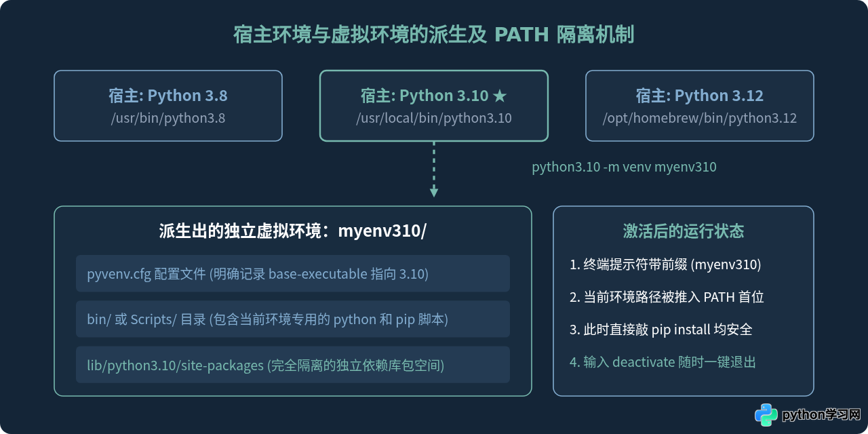Click the python3.10 -m venv myenv310 command
This screenshot has height=434, width=868.
[x=624, y=167]
